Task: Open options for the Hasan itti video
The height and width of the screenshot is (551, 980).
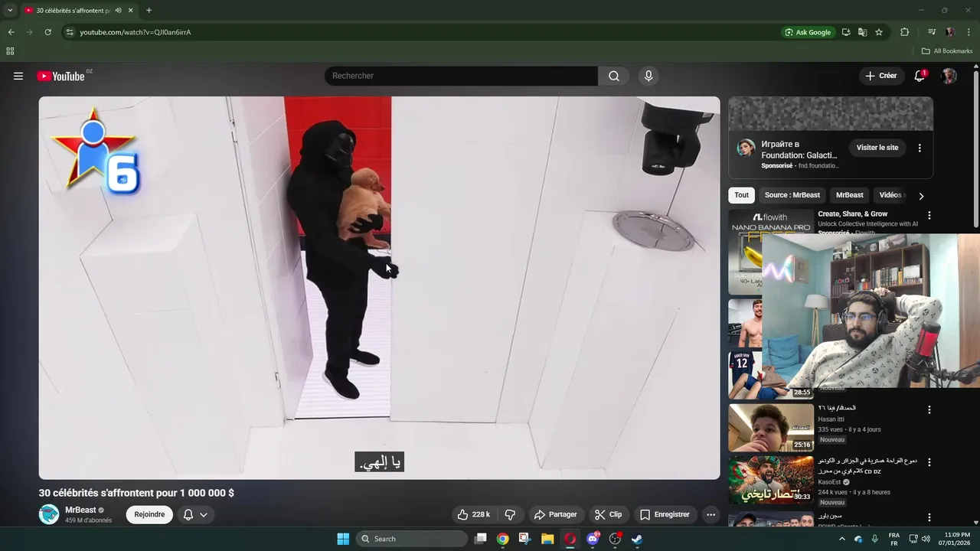Action: click(929, 409)
